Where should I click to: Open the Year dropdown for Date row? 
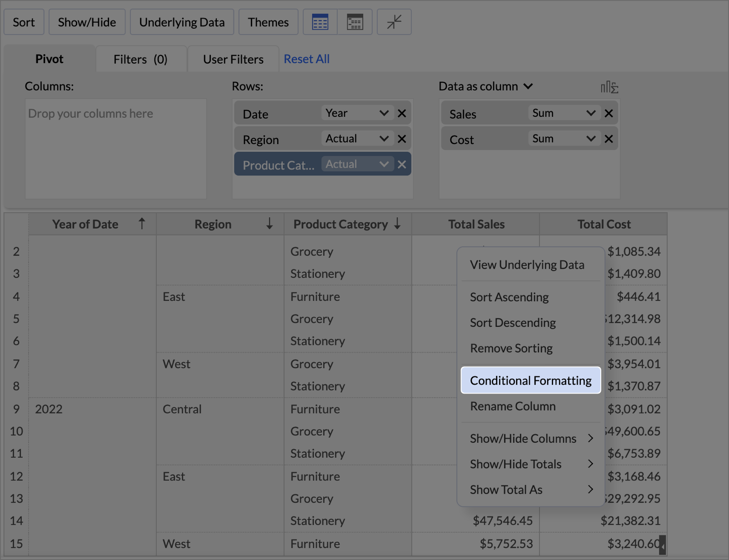[357, 113]
